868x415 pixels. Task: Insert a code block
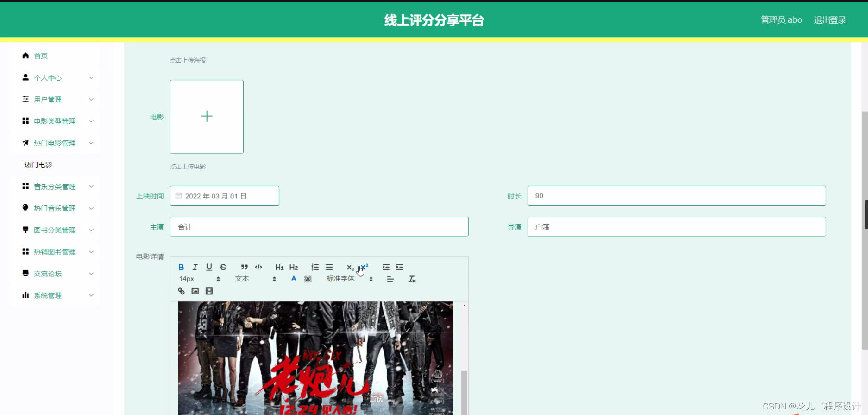[x=258, y=267]
